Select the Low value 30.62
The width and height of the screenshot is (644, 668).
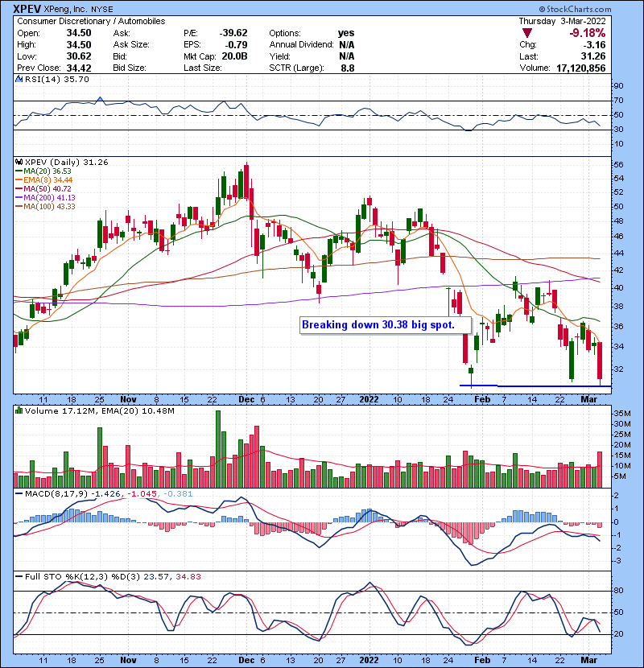[79, 56]
